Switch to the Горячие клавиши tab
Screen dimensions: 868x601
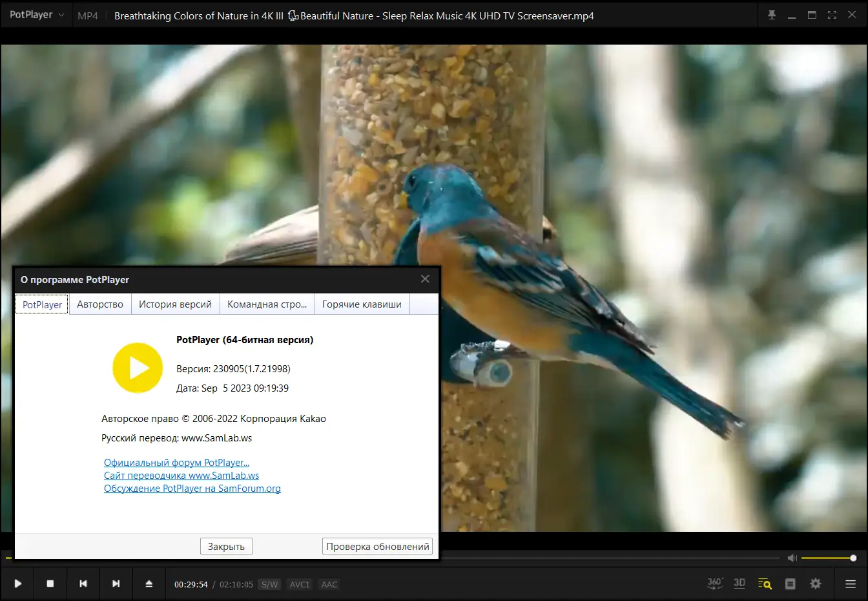[x=362, y=304]
